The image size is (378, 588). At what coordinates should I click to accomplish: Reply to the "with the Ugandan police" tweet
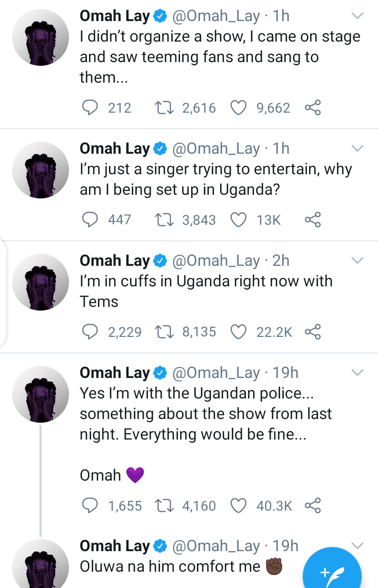[91, 506]
